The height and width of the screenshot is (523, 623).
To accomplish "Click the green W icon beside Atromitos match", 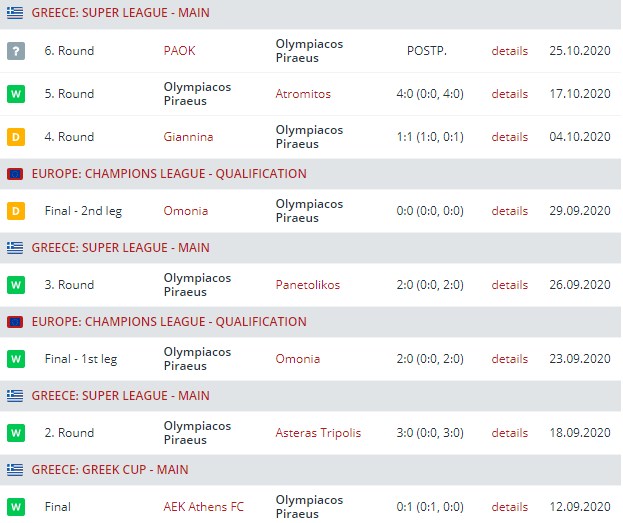I will click(x=15, y=94).
